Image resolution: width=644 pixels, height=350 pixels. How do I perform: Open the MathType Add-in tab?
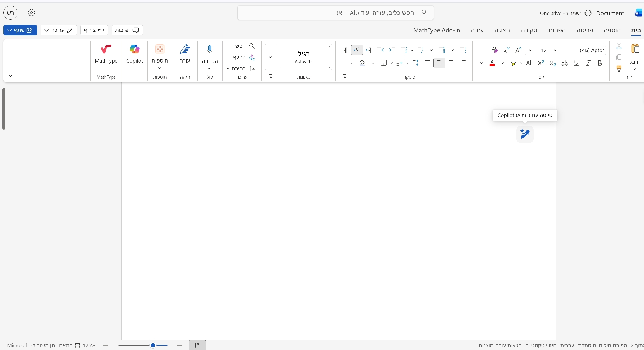(x=437, y=30)
